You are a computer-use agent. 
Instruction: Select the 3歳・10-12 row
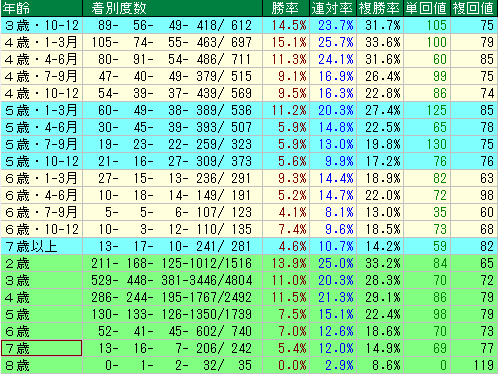[249, 25]
